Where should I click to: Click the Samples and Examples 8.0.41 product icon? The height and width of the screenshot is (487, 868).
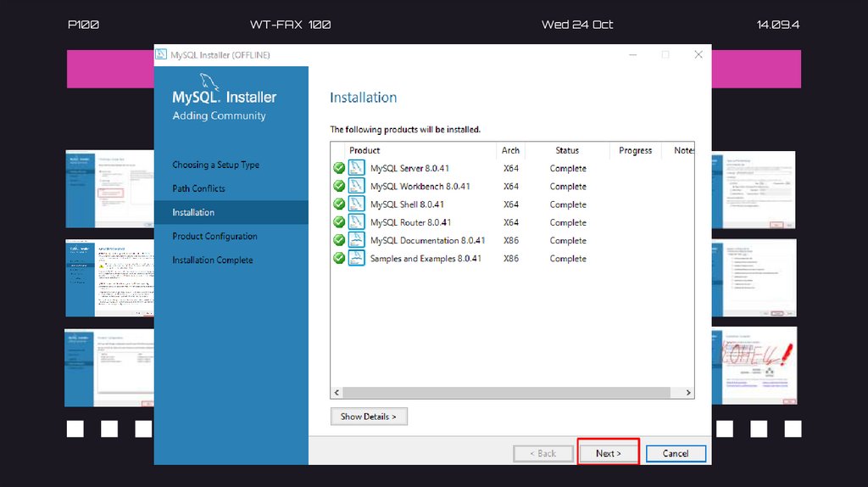tap(357, 258)
